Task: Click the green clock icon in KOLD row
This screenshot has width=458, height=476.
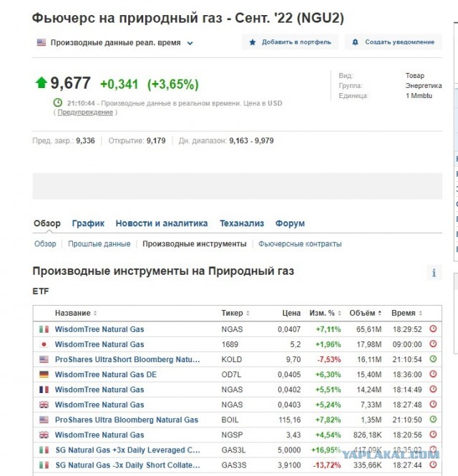Action: click(433, 359)
